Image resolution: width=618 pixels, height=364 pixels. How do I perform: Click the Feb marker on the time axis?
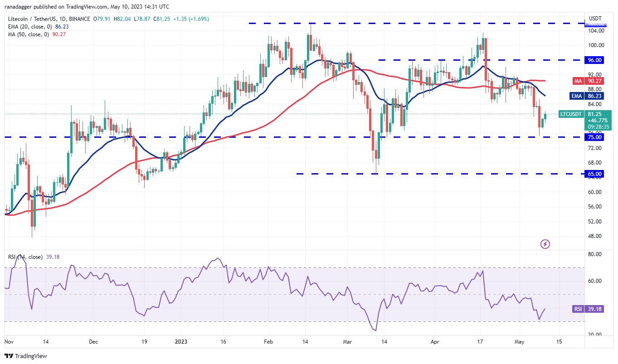268,342
